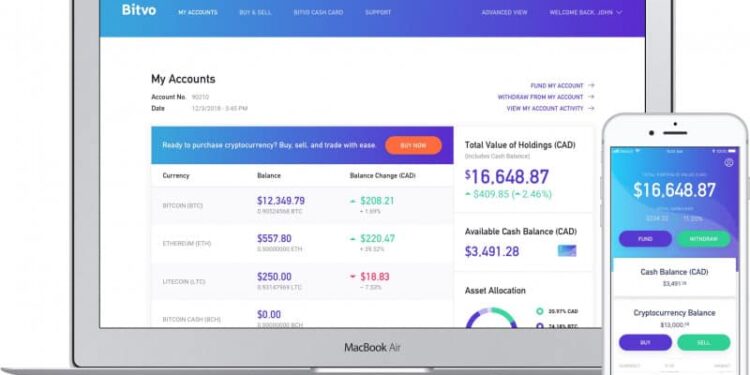Viewport: 750px width, 375px height.
Task: Click the My Accounts page heading
Action: (x=183, y=79)
